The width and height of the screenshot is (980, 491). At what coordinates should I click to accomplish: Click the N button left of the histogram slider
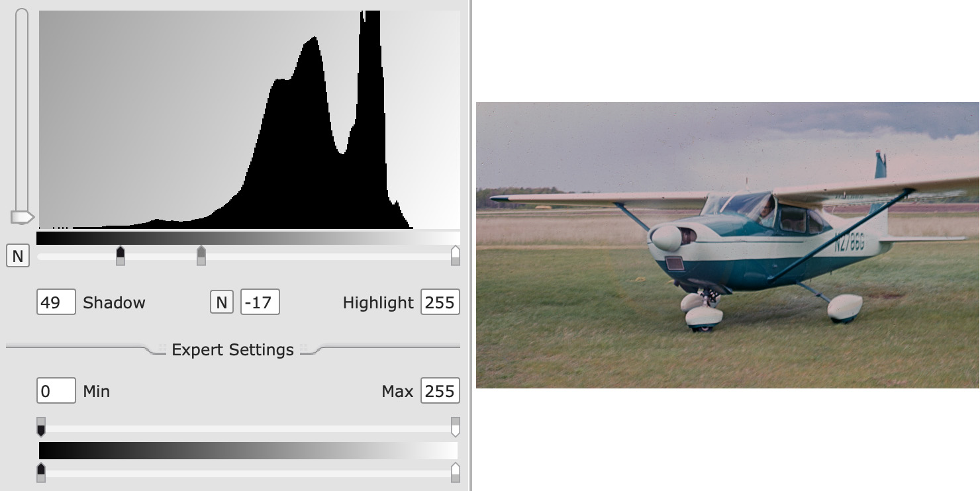coord(18,256)
